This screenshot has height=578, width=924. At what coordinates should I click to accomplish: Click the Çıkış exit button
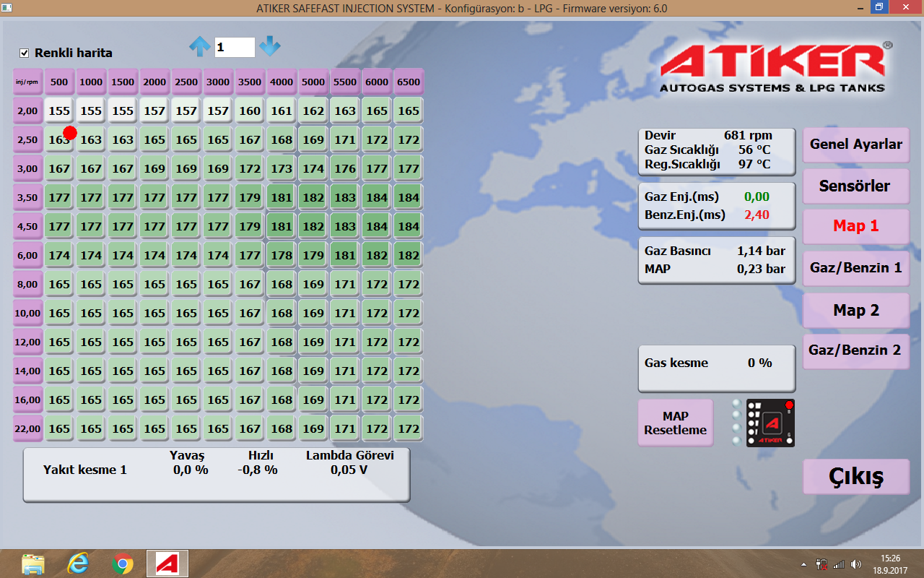point(856,477)
